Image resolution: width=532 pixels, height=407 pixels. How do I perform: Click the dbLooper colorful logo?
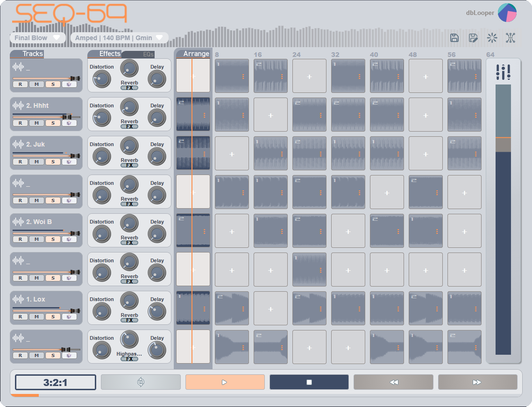[x=507, y=13]
